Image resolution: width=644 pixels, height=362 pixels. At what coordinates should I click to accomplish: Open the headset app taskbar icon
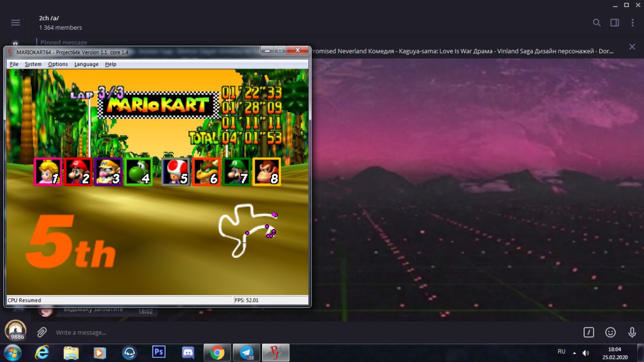tap(129, 352)
